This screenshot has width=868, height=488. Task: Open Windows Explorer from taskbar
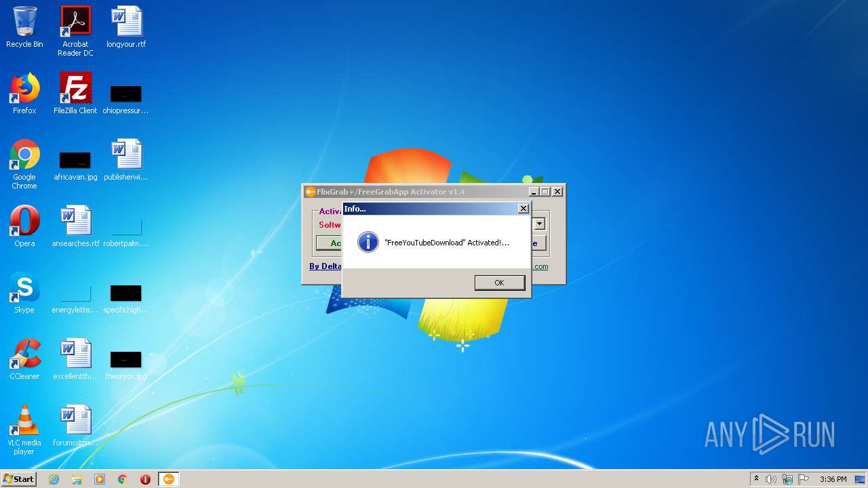(x=77, y=479)
